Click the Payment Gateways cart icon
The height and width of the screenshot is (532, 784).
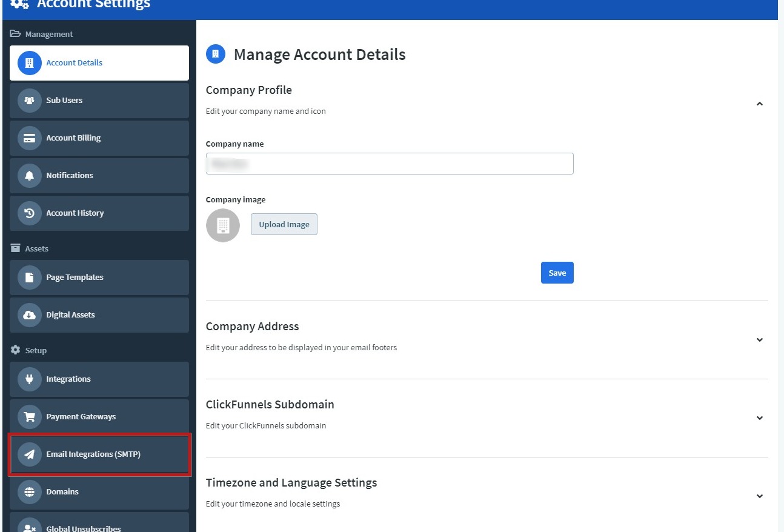(x=29, y=417)
